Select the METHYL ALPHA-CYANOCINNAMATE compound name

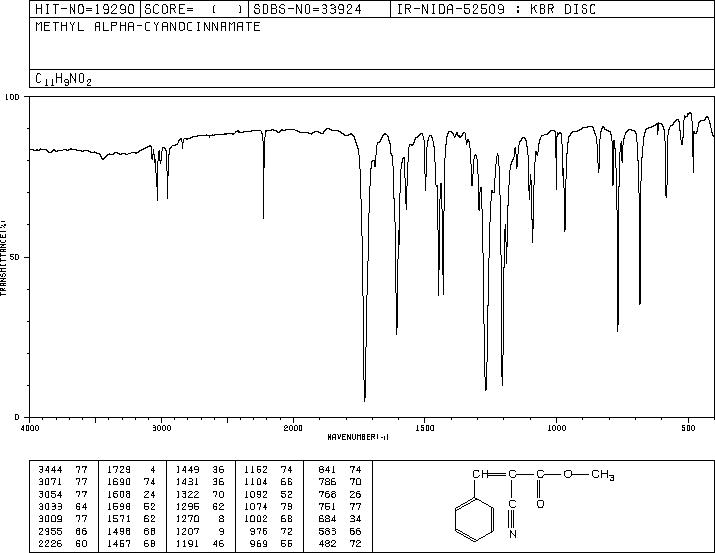tap(148, 26)
